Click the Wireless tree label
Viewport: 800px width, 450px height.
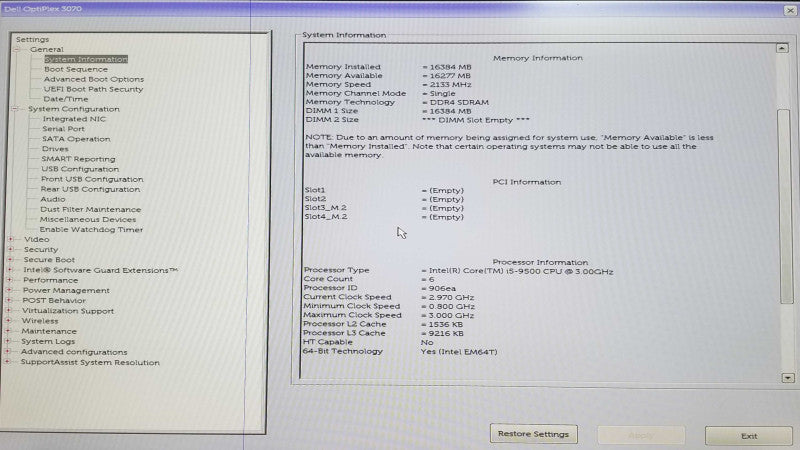40,321
